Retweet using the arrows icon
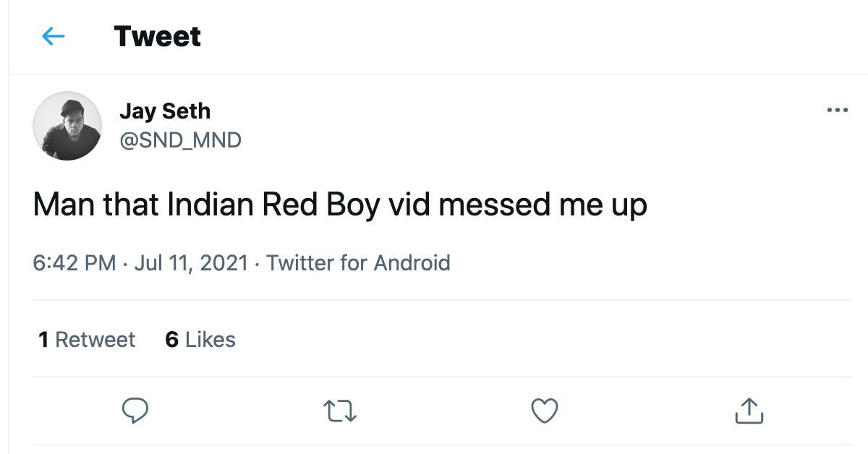 (x=339, y=411)
